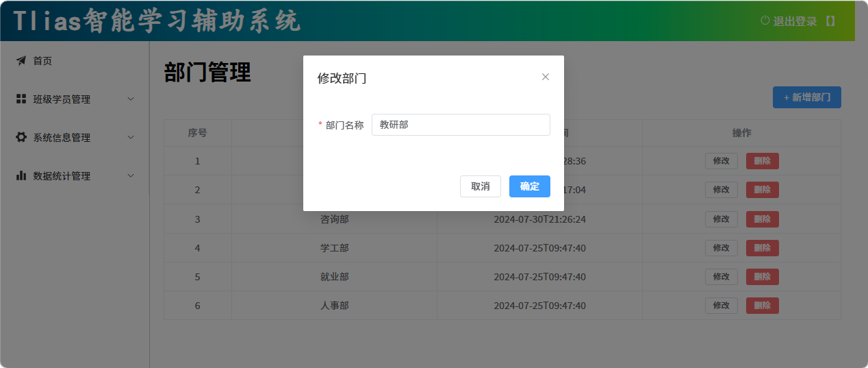The width and height of the screenshot is (868, 368).
Task: Close the 修改部门 dialog with X
Action: 546,77
